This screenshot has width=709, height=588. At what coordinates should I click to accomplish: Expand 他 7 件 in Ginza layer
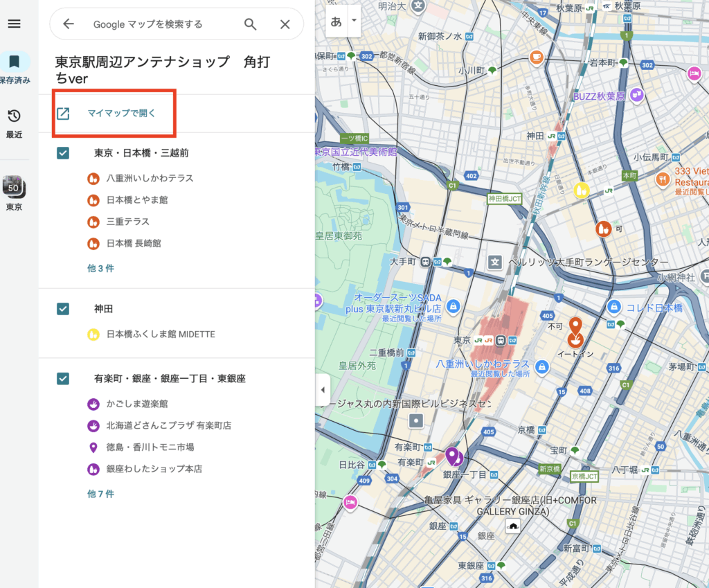tap(100, 494)
